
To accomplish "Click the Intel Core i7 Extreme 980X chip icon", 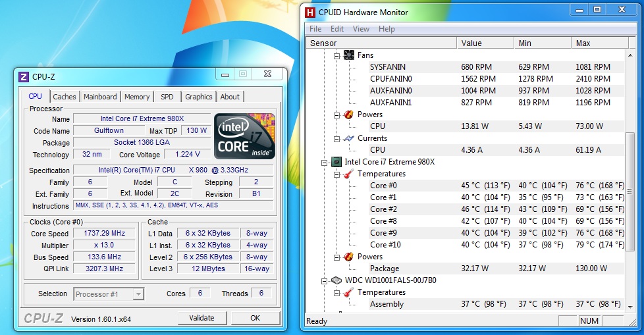I will click(336, 162).
